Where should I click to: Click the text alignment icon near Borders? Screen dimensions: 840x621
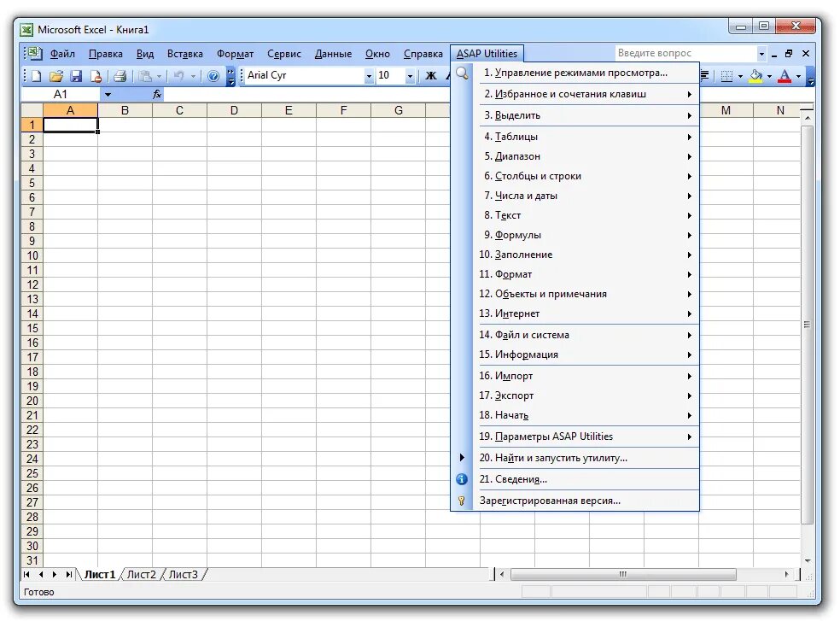coord(705,76)
